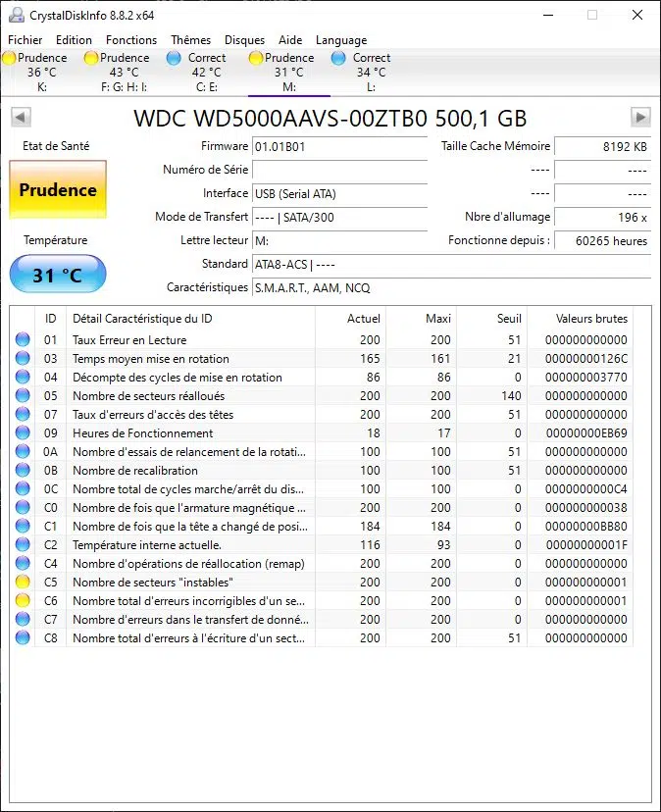661x812 pixels.
Task: Click the empty Numéro de Série field
Action: coord(340,170)
